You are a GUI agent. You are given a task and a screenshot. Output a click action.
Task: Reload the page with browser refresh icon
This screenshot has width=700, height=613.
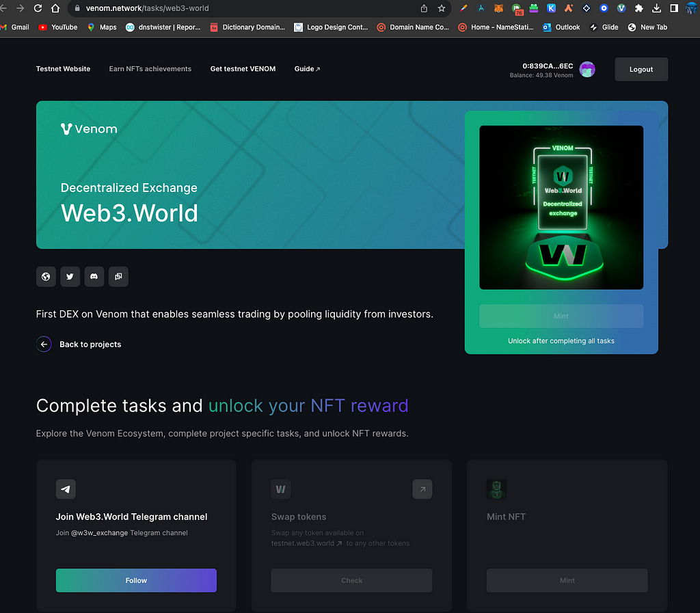[38, 8]
